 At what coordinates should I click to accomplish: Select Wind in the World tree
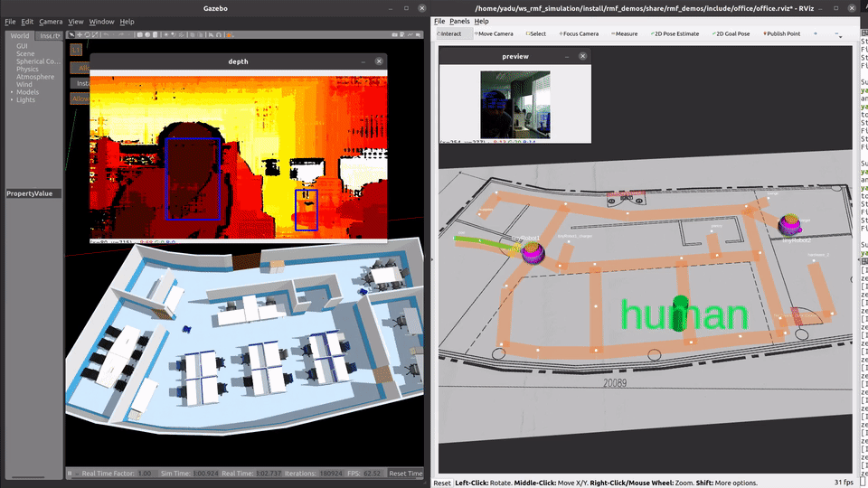[24, 85]
